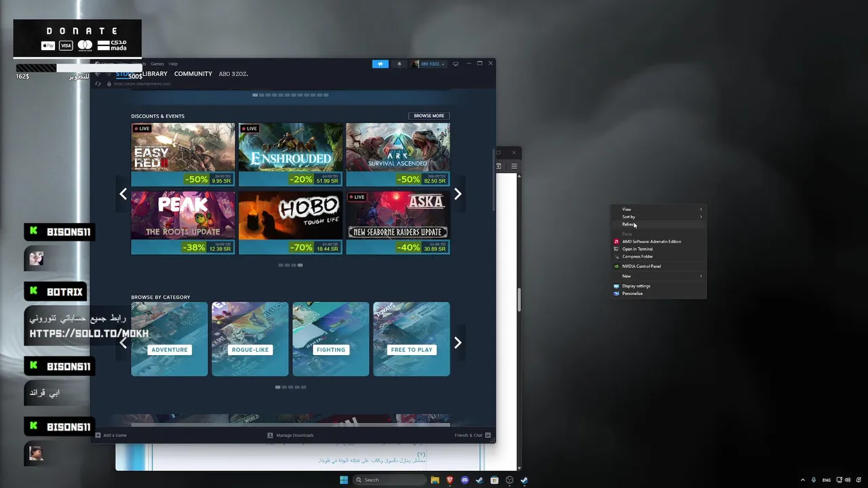The height and width of the screenshot is (488, 868).
Task: Open the Windows Start menu
Action: pyautogui.click(x=344, y=480)
